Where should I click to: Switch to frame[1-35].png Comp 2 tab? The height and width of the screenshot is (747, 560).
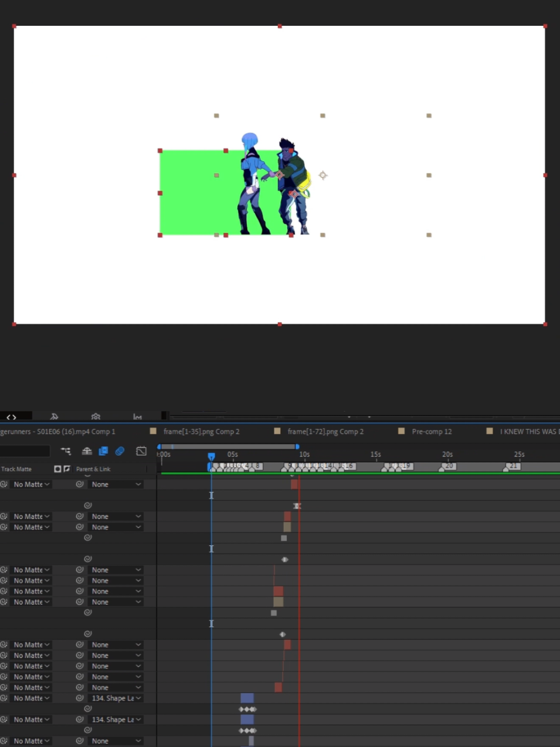point(201,432)
